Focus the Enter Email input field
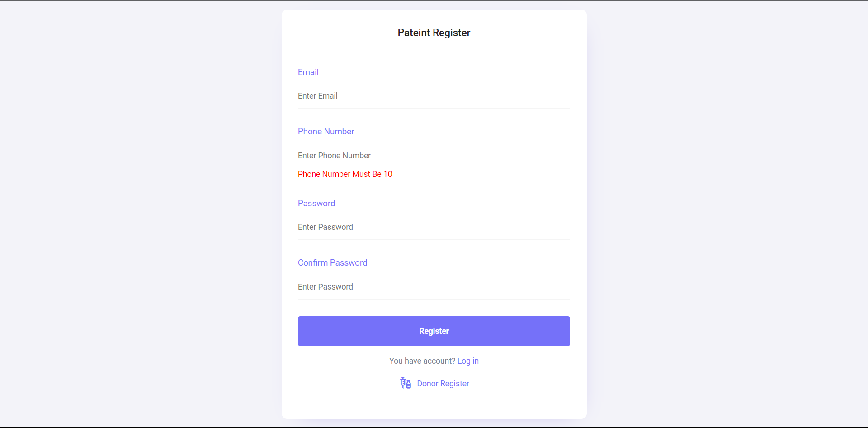Image resolution: width=868 pixels, height=428 pixels. click(x=434, y=96)
